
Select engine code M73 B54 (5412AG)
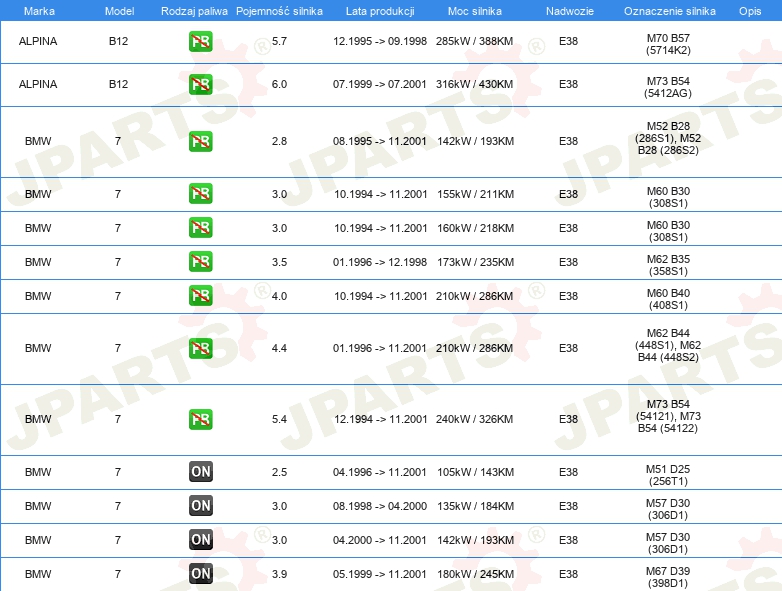tap(668, 87)
